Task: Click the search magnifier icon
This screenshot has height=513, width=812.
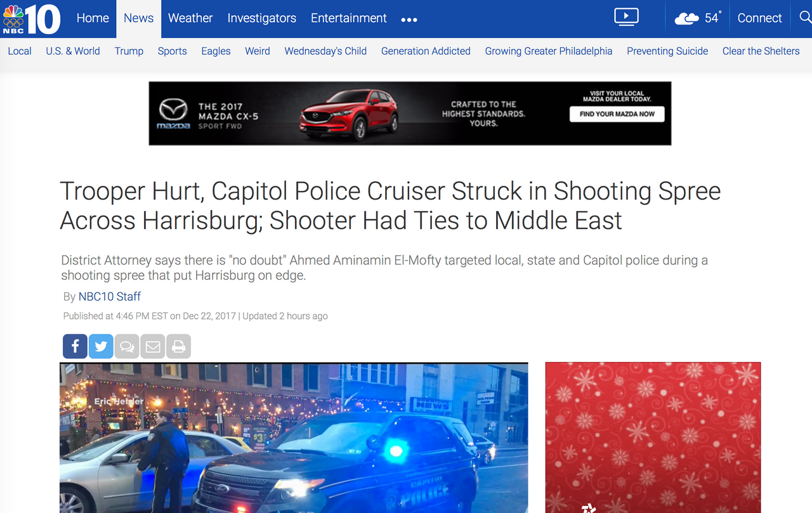Action: point(805,17)
